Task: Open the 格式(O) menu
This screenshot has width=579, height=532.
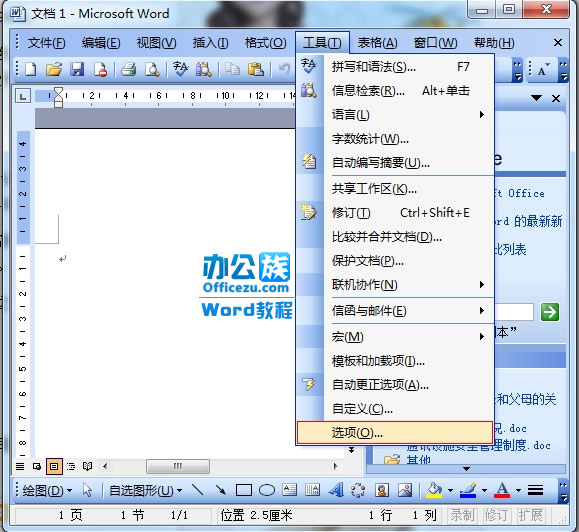Action: (265, 43)
